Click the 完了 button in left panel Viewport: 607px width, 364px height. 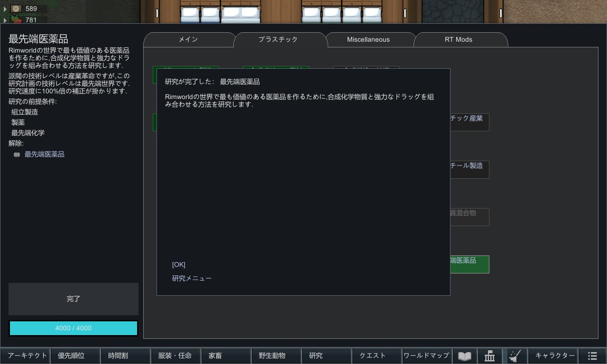pyautogui.click(x=74, y=299)
